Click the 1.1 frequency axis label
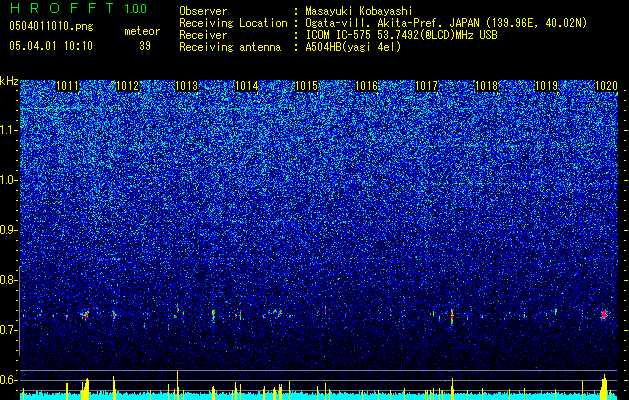The height and width of the screenshot is (400, 629). click(x=9, y=130)
